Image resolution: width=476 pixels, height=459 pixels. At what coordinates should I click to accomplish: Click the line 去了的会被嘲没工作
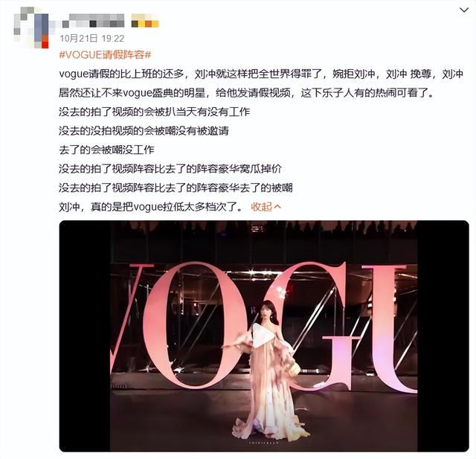coord(106,150)
